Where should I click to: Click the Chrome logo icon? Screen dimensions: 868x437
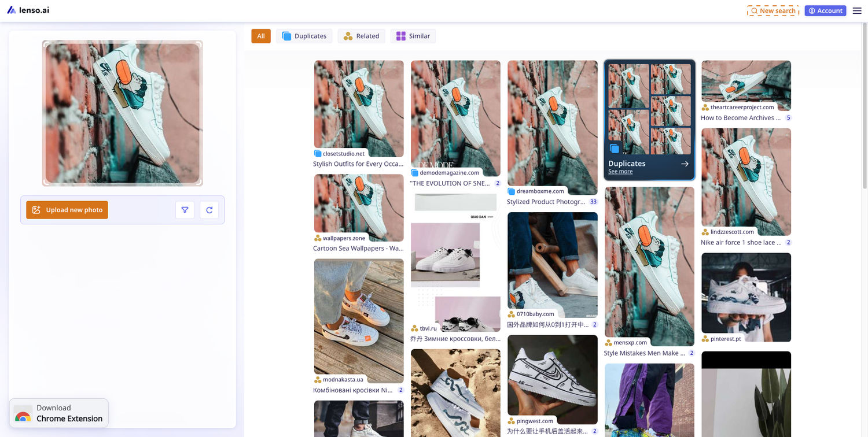click(23, 415)
